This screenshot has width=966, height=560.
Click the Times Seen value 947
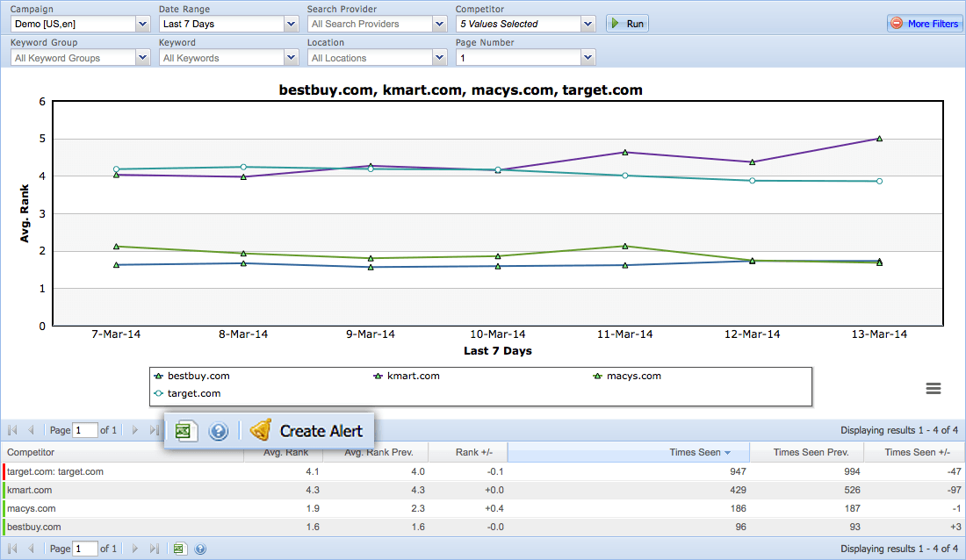pyautogui.click(x=738, y=471)
